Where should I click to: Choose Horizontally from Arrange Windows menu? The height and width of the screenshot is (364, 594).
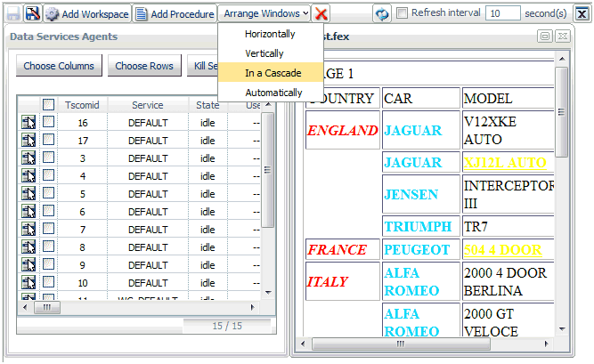coord(271,34)
